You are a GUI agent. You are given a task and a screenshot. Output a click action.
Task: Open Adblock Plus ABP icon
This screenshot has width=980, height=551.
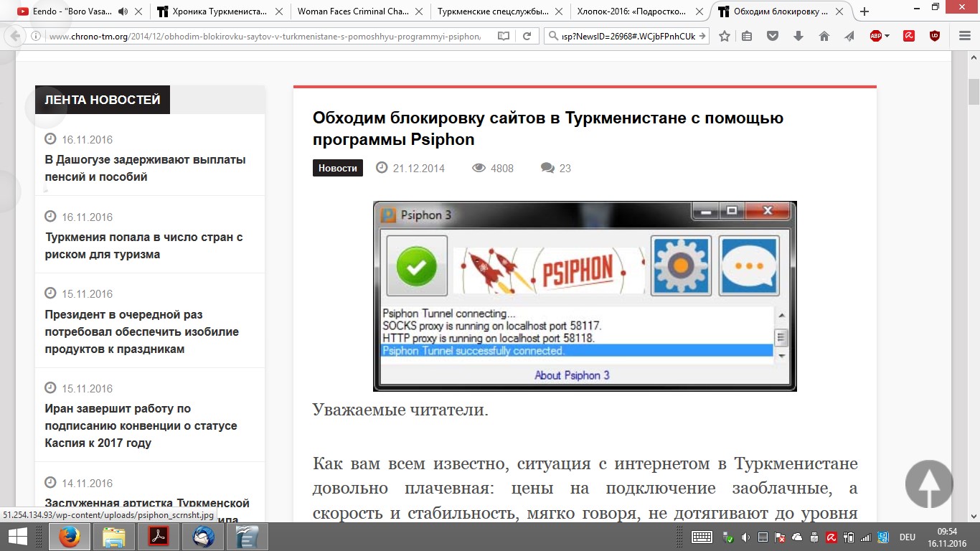875,36
